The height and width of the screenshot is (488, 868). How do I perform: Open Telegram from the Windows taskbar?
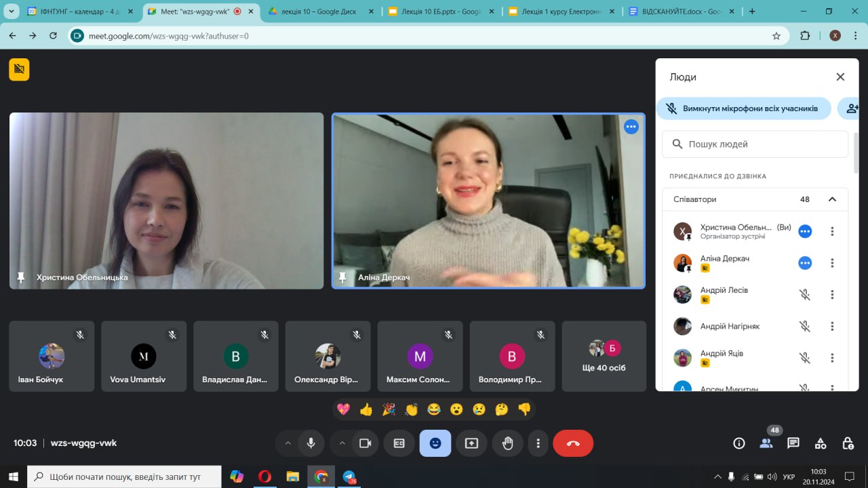(350, 476)
